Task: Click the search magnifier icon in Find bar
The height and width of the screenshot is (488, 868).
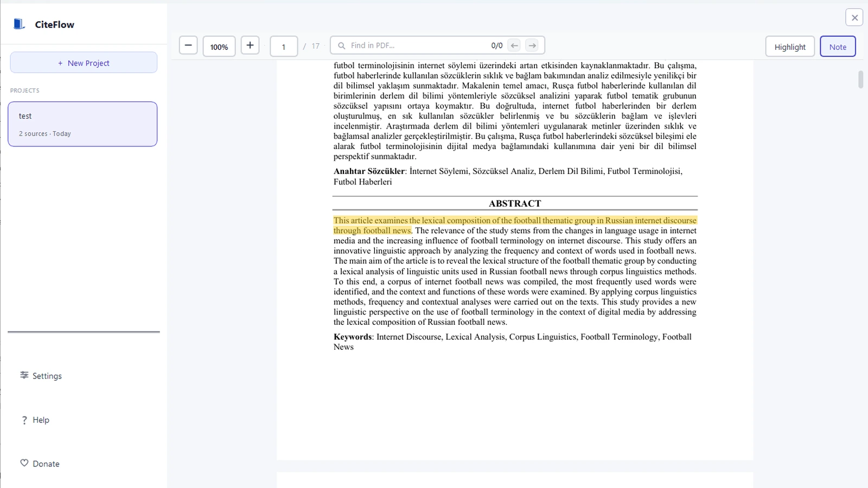Action: tap(341, 46)
